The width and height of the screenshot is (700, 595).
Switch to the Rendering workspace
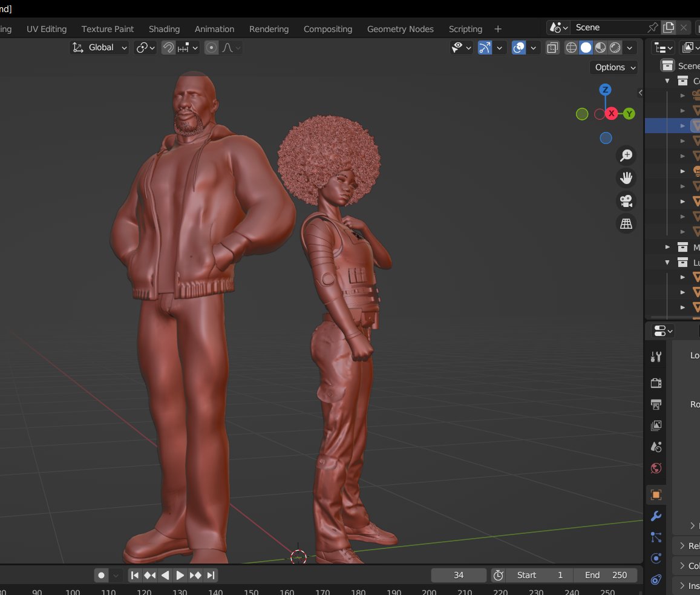coord(269,29)
